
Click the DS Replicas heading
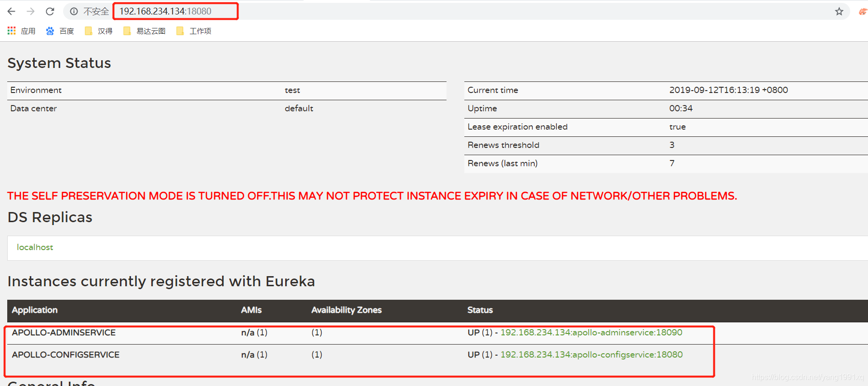coord(50,217)
